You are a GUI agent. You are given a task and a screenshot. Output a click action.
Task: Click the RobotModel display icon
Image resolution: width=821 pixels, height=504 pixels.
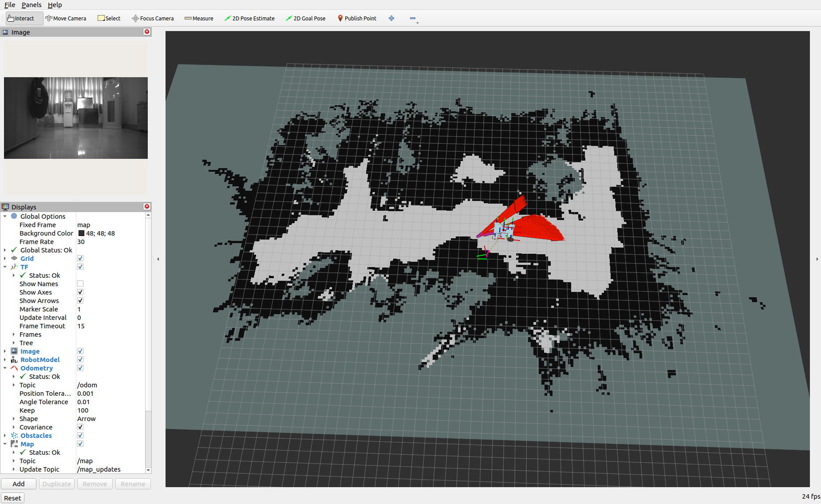point(14,360)
